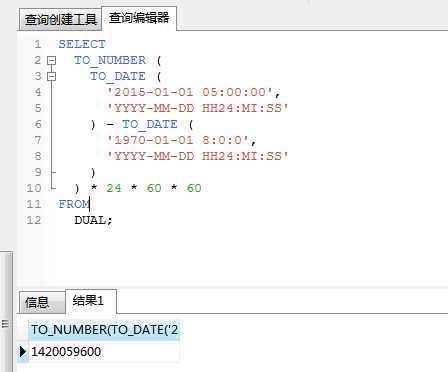Collapse the TO_NUMBER code fold on line 2
This screenshot has width=448, height=372.
pyautogui.click(x=52, y=60)
